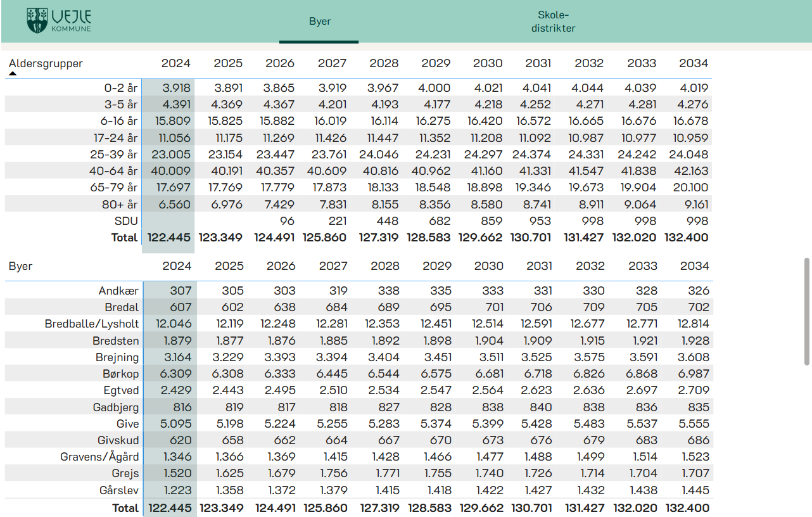
Task: Click Børkop's 2024 value 6.309
Action: click(177, 374)
